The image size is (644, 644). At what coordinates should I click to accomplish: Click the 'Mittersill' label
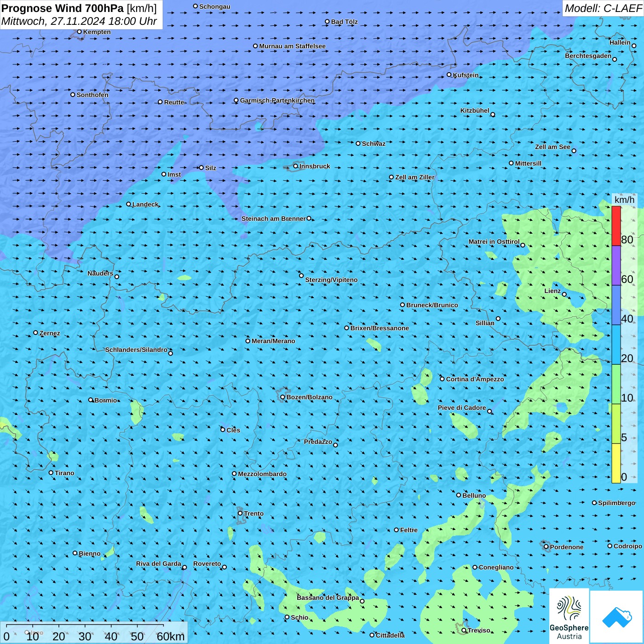click(528, 163)
